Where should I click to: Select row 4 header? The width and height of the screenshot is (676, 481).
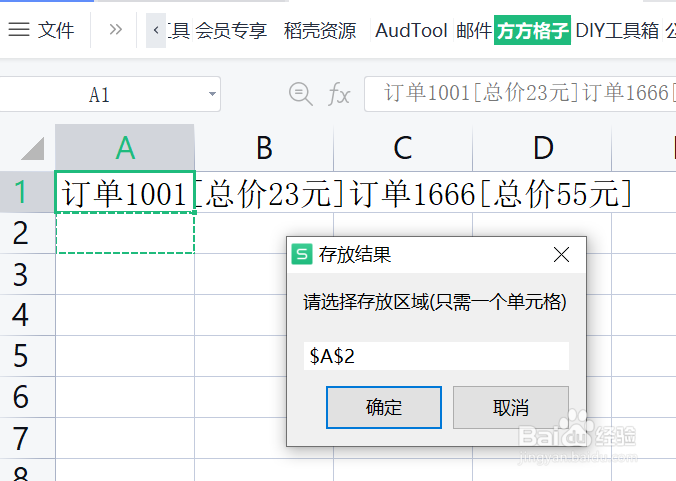coord(27,315)
